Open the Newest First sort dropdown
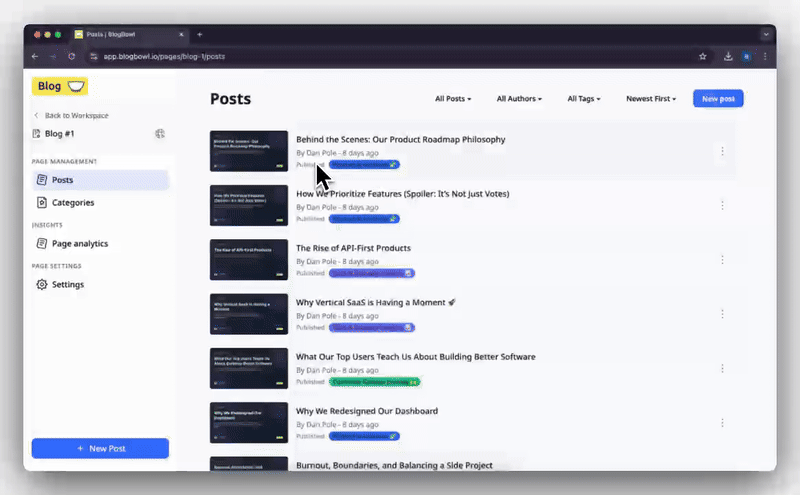 coord(651,98)
